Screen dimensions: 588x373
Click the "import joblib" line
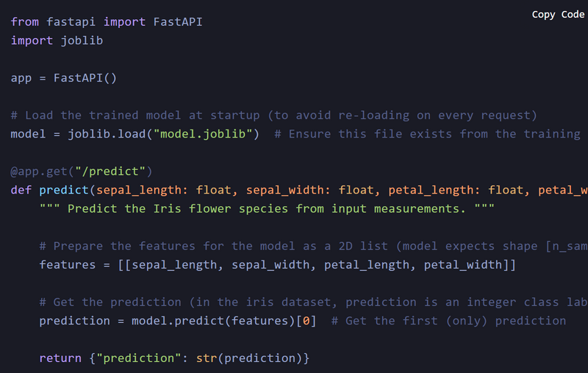pos(57,40)
